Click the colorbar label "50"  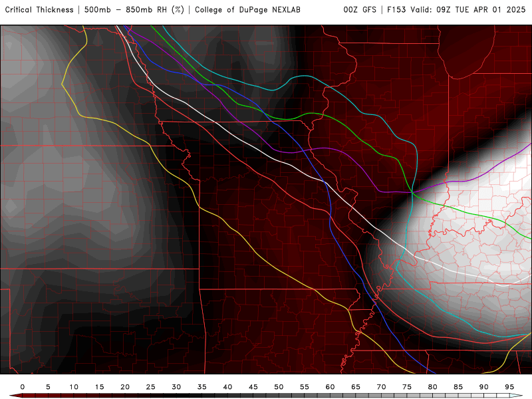coord(279,387)
